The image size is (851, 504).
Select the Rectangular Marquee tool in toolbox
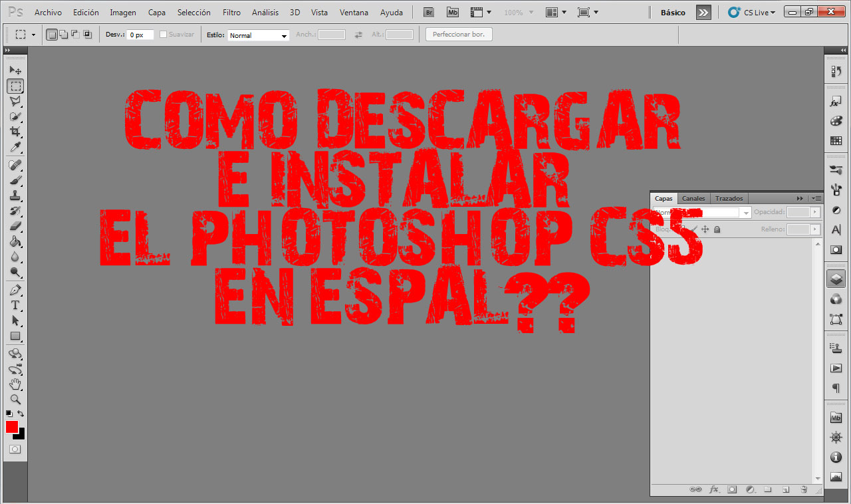coord(15,86)
